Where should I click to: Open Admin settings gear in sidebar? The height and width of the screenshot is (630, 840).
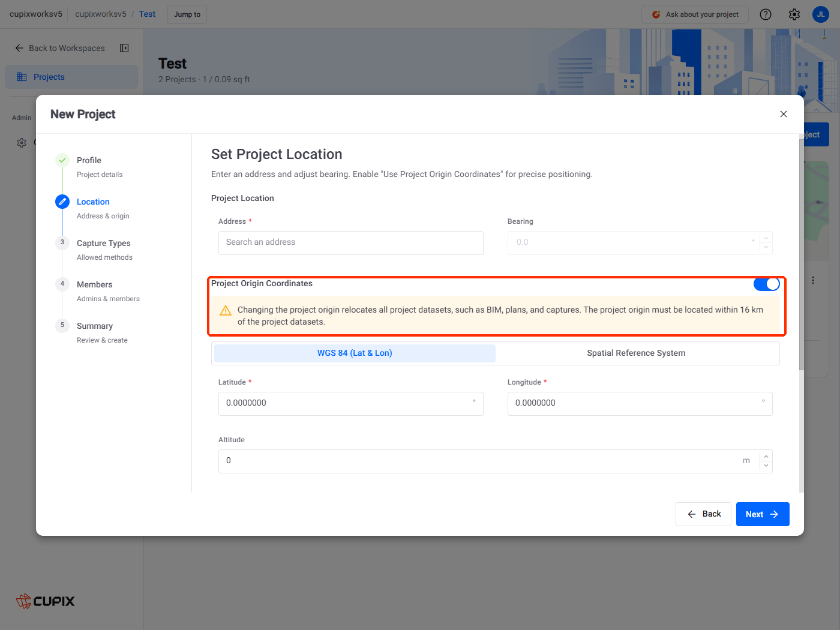[x=22, y=143]
